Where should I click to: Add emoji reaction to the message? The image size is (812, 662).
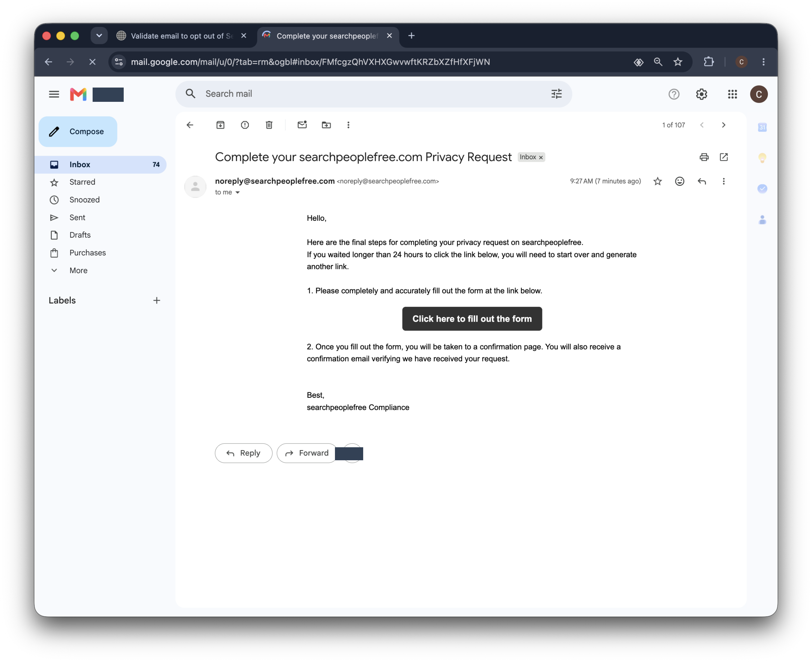pyautogui.click(x=679, y=181)
